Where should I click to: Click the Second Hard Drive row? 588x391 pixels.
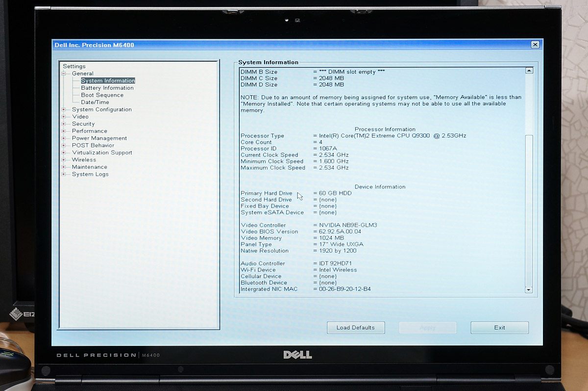pos(289,200)
